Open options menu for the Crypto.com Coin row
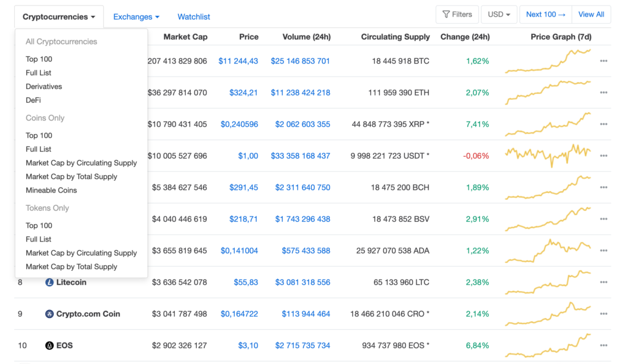Image resolution: width=628 pixels, height=364 pixels. [603, 314]
